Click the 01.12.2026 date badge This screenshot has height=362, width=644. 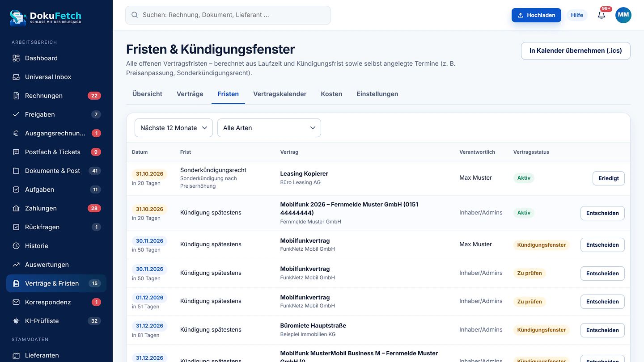tap(149, 298)
